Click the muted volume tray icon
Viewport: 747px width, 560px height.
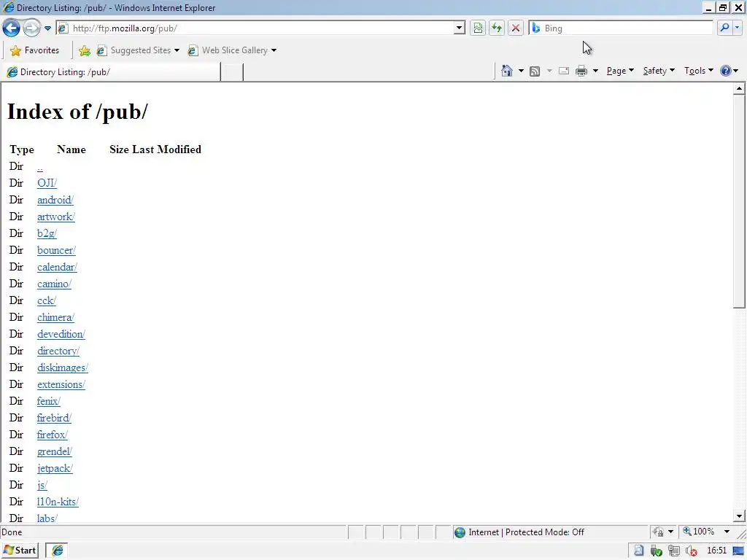pos(692,551)
